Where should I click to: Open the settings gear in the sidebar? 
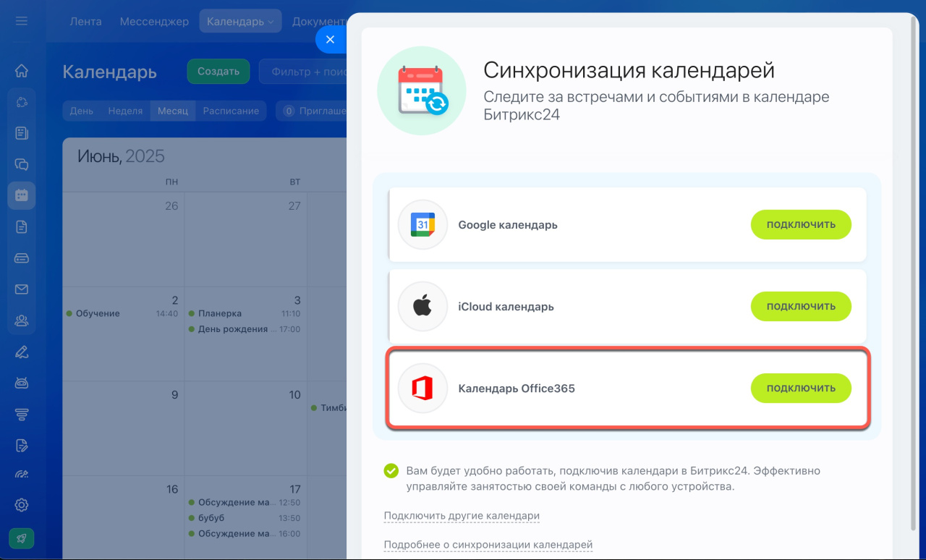pos(22,505)
